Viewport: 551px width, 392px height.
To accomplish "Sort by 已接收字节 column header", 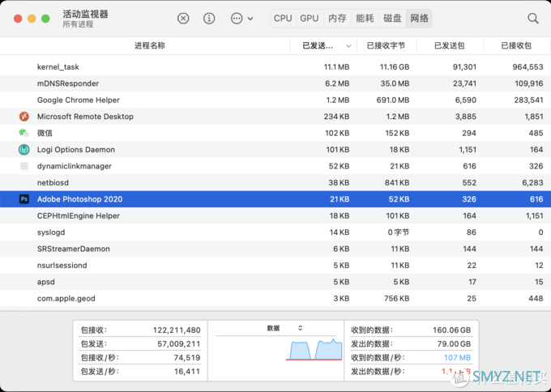I will 386,45.
